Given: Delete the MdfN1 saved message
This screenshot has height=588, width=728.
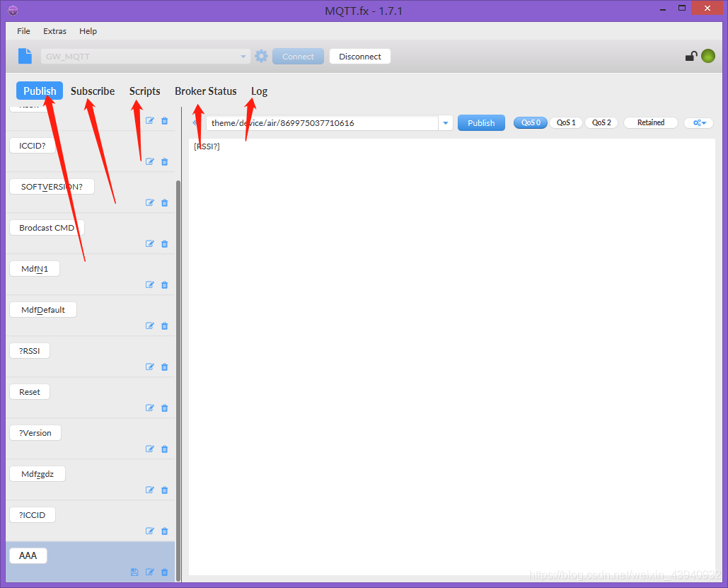Looking at the screenshot, I should 164,284.
